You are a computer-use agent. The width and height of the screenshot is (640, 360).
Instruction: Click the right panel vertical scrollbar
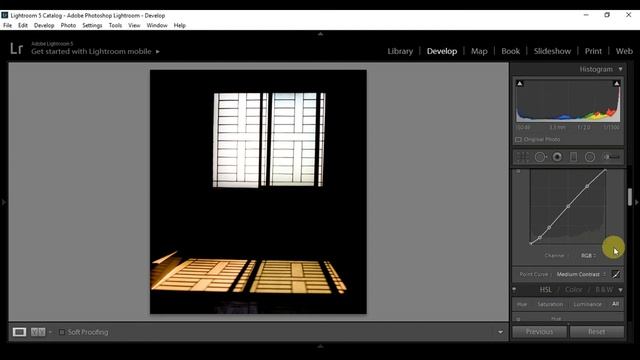coord(630,197)
